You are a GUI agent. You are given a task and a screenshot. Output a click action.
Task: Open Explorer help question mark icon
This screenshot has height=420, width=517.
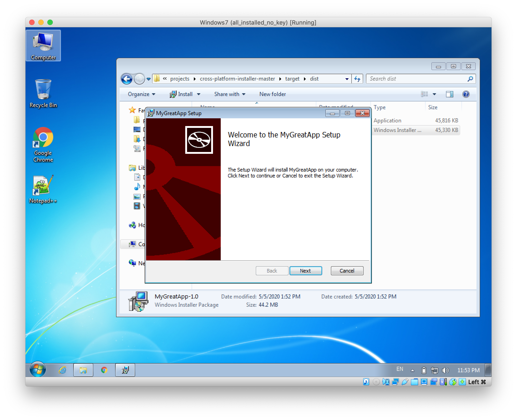(466, 94)
